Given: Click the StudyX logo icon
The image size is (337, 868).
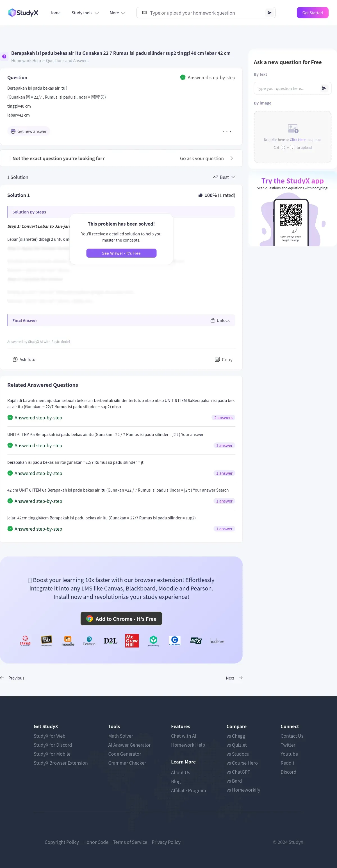Looking at the screenshot, I should pos(12,13).
